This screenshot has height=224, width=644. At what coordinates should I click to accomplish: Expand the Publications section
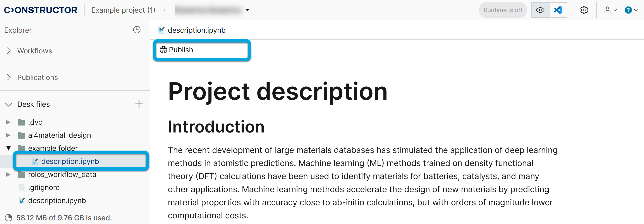click(x=9, y=77)
